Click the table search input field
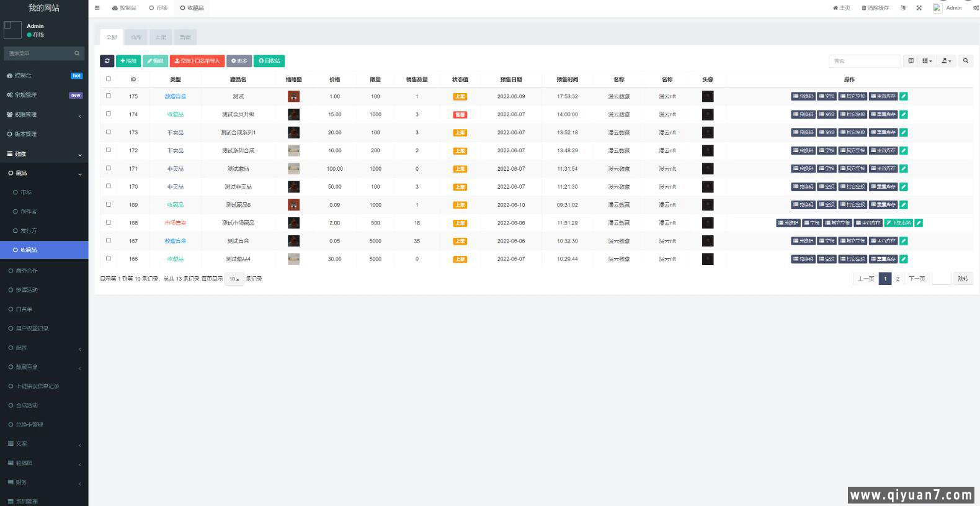This screenshot has height=506, width=980. (864, 61)
